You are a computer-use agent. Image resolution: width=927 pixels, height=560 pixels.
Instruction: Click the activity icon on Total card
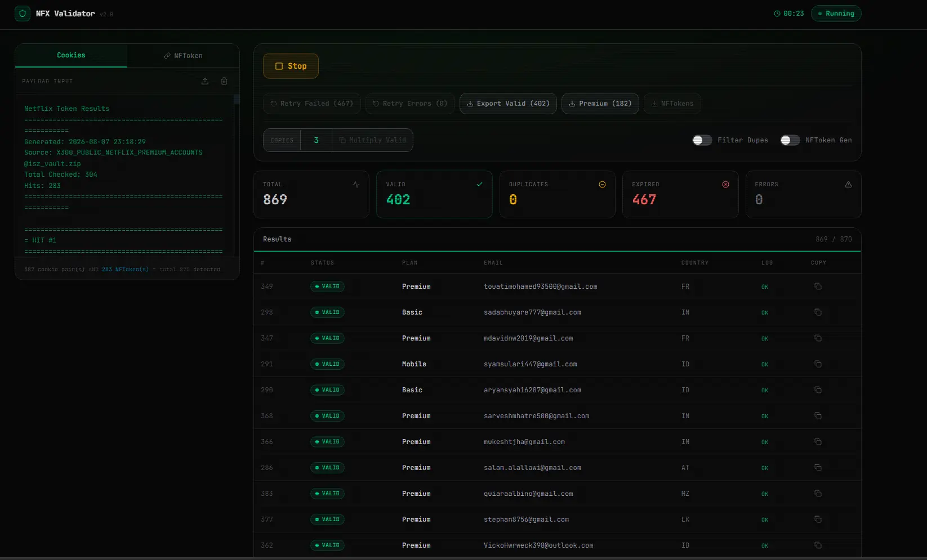coord(356,184)
